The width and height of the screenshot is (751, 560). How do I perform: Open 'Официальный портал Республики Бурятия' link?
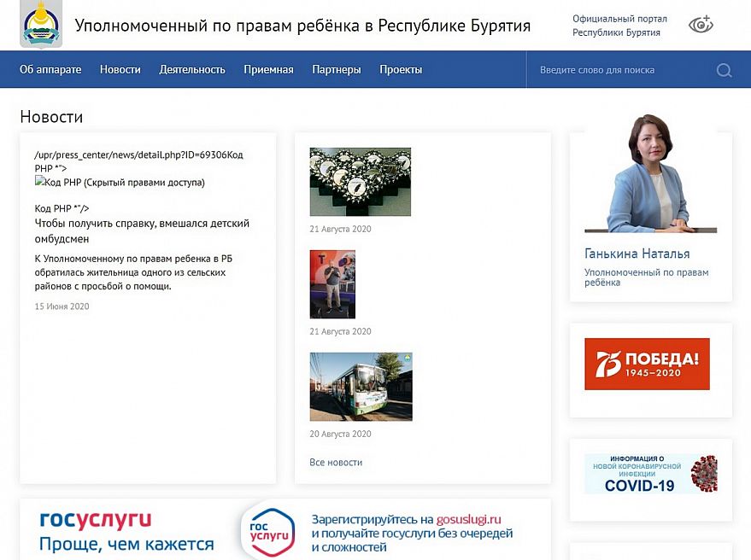(619, 26)
